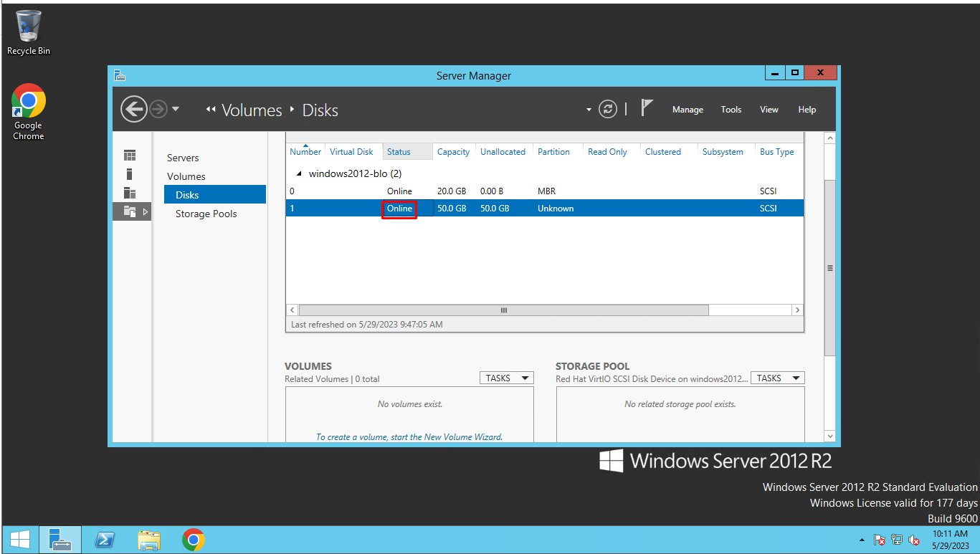Viewport: 980px width, 554px height.
Task: Open the Manage menu
Action: (688, 110)
